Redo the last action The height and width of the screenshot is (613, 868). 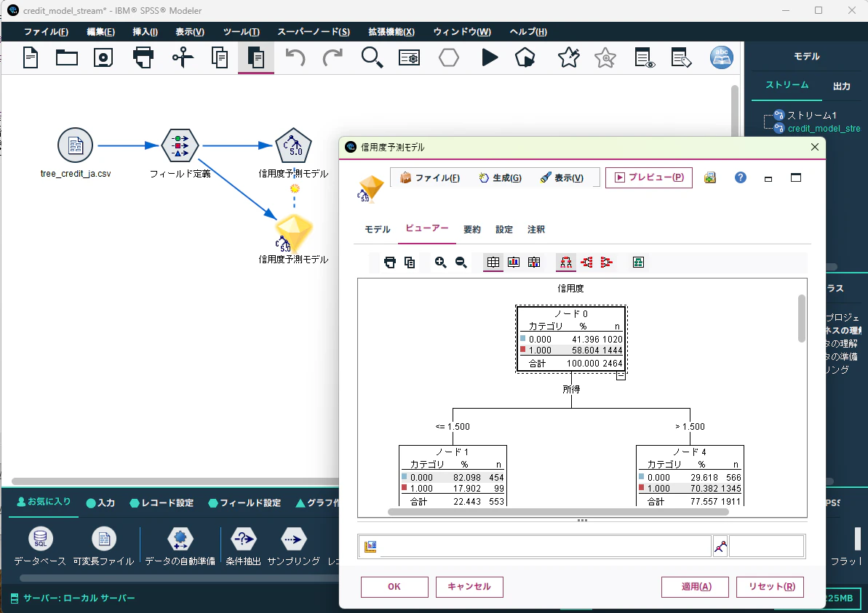[x=333, y=57]
